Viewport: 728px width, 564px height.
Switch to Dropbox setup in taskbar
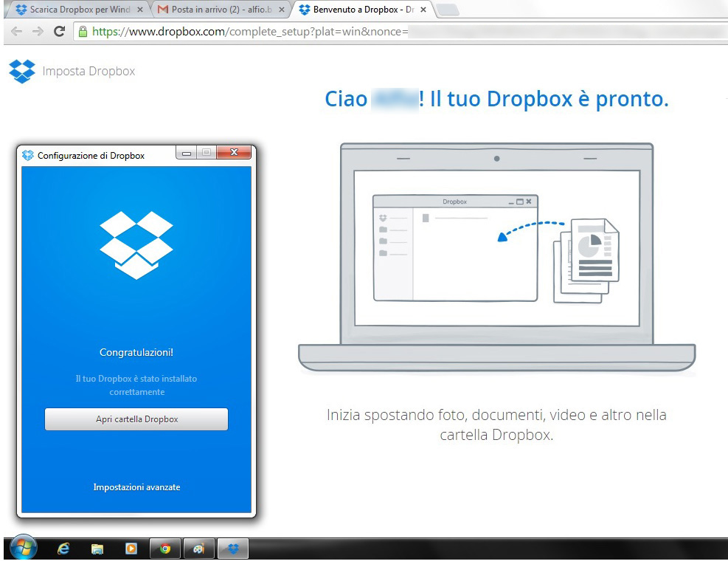[233, 549]
